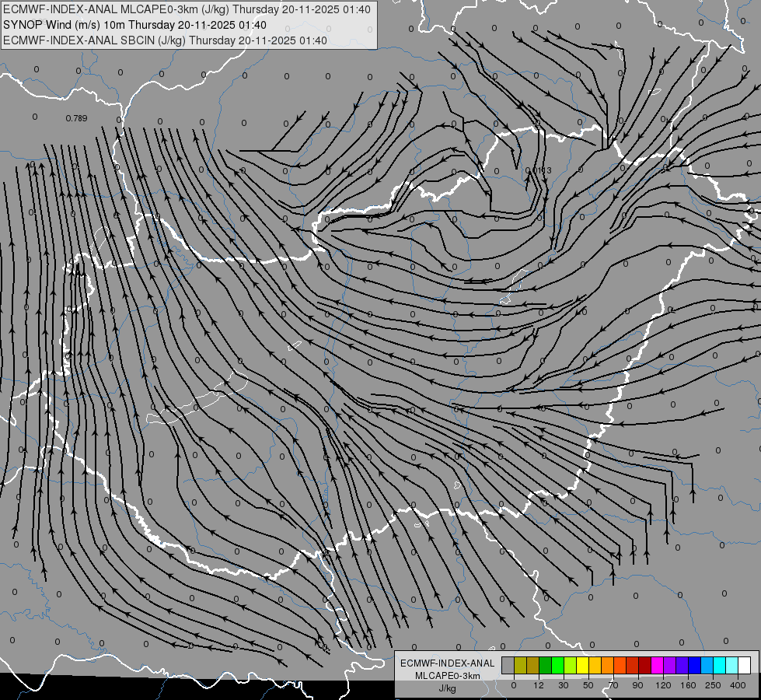The width and height of the screenshot is (761, 700).
Task: Click the legend tick value 90
Action: (637, 685)
